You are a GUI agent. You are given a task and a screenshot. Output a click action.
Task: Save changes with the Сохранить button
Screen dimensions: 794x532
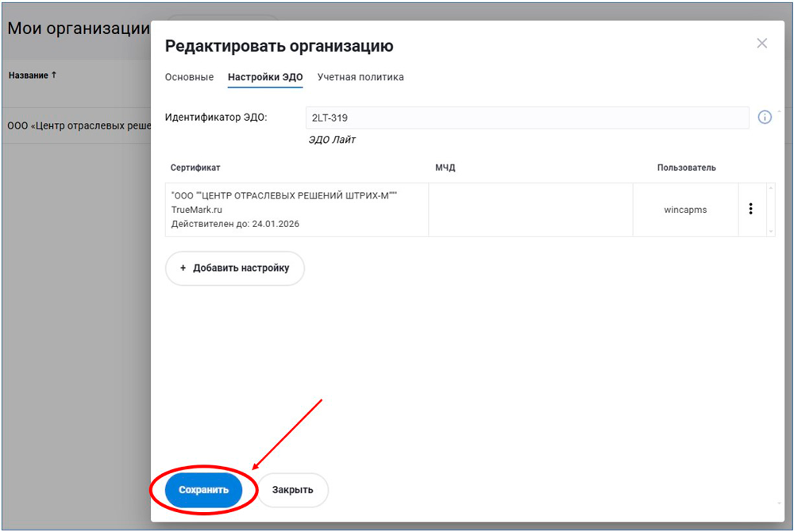(204, 490)
